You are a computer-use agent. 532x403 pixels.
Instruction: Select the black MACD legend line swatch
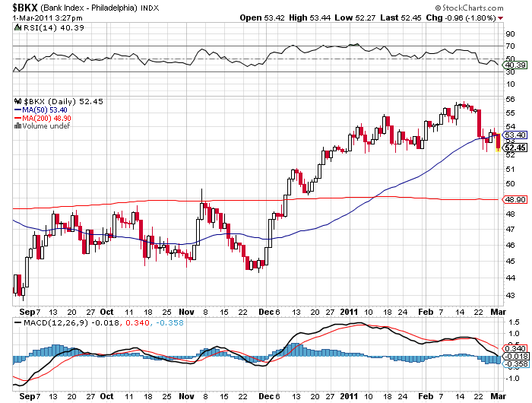coord(17,322)
